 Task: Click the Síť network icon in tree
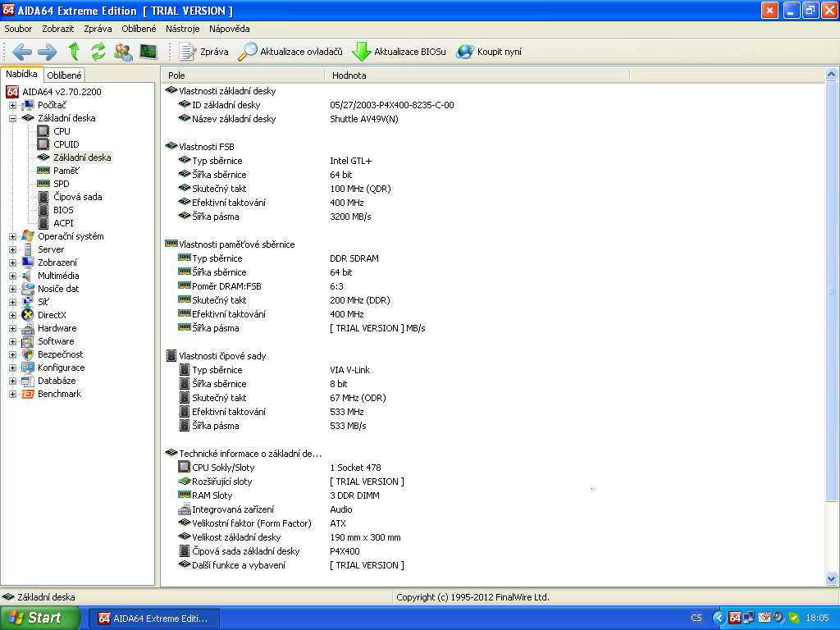(x=28, y=302)
